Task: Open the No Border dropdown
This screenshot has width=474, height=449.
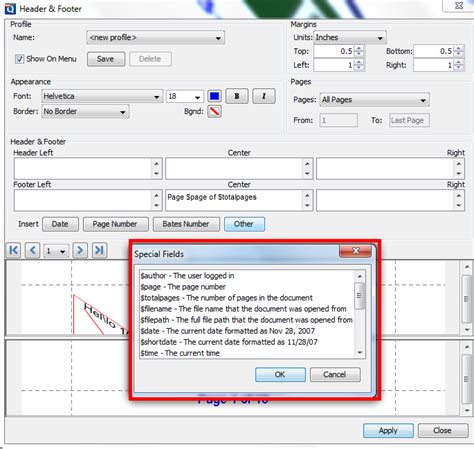Action: 85,111
